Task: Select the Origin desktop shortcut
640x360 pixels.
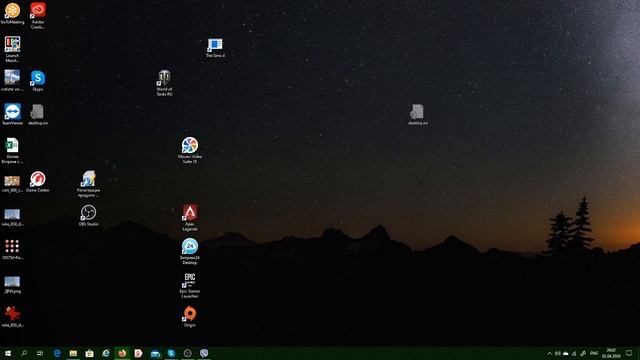Action: (190, 317)
